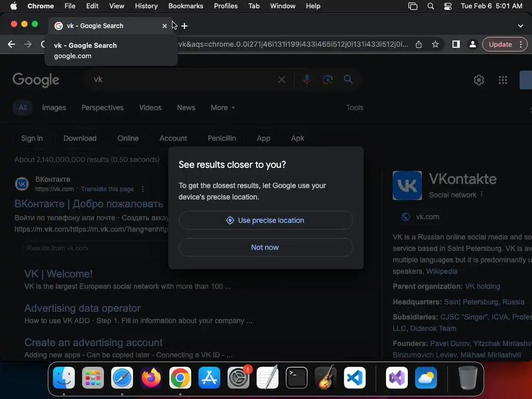Open the Chrome History menu
The image size is (532, 399).
(x=146, y=6)
